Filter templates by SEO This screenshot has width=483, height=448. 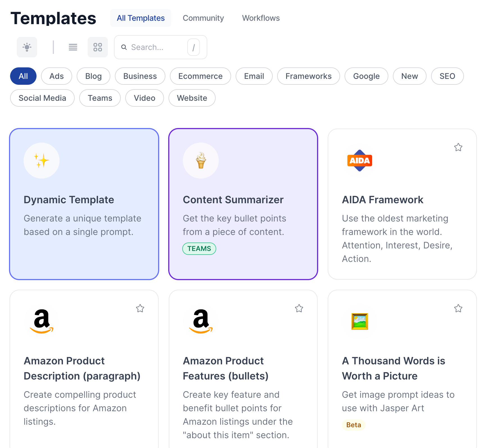[447, 76]
